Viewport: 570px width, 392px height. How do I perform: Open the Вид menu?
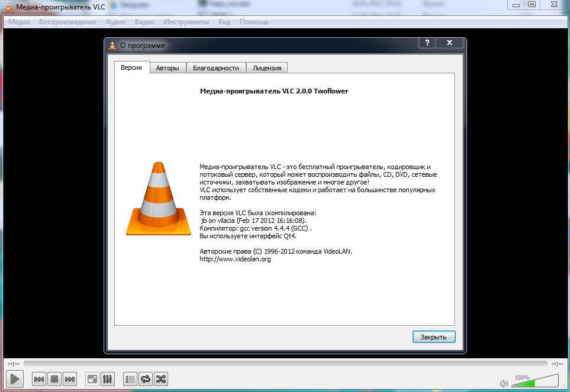click(224, 22)
